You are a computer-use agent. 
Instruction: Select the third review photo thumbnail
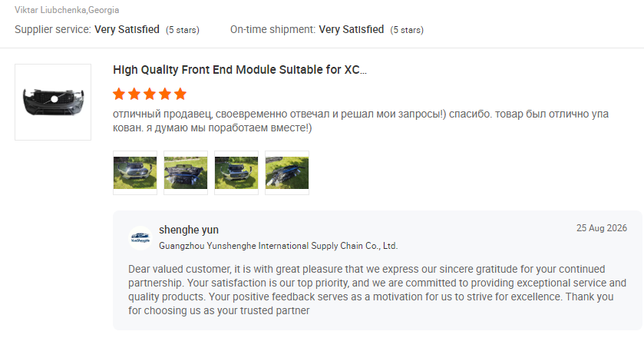click(236, 173)
